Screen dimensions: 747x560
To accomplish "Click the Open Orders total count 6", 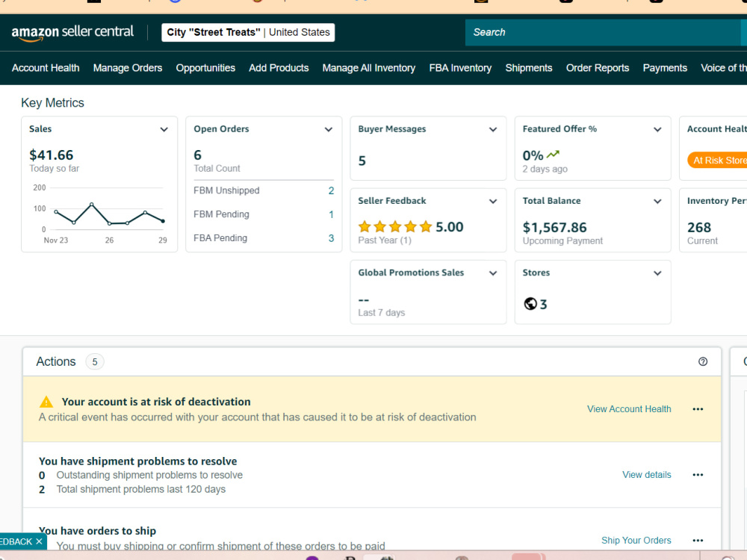I will (x=198, y=155).
